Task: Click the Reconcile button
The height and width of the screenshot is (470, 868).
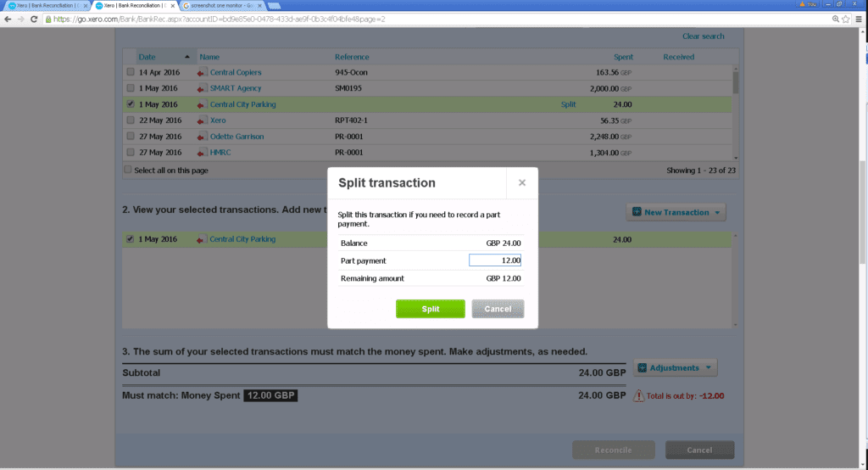Action: [614, 450]
